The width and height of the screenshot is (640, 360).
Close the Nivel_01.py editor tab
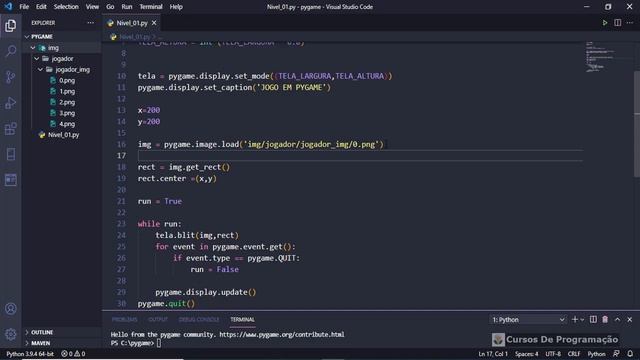154,23
